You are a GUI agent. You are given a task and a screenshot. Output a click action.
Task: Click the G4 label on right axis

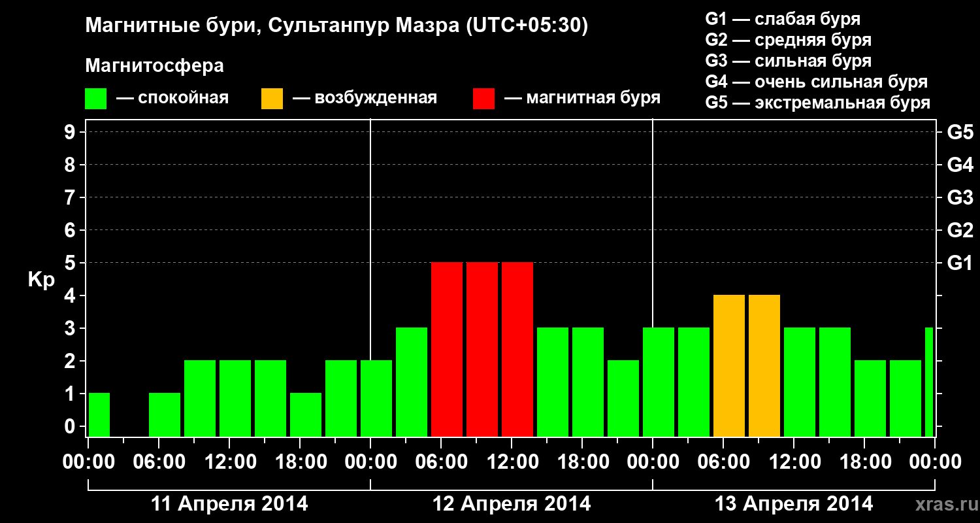coord(960,165)
